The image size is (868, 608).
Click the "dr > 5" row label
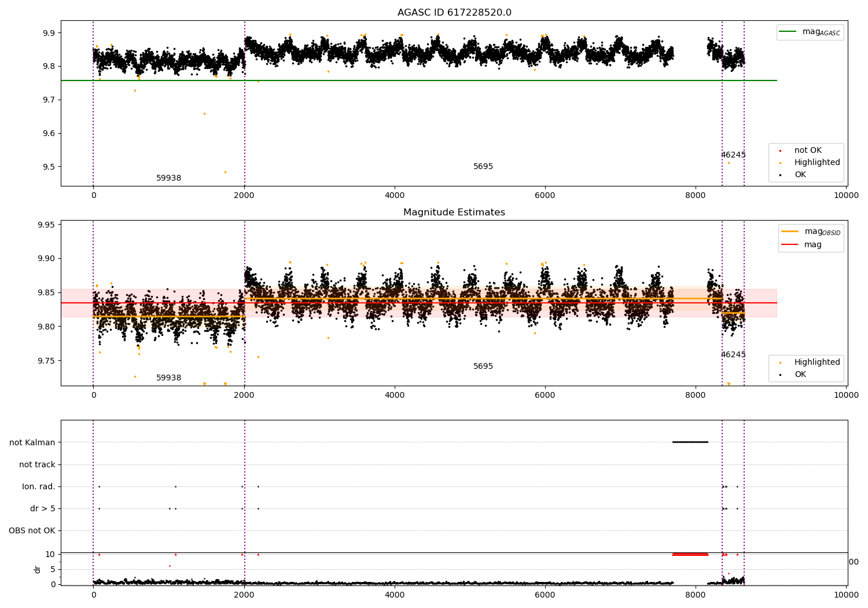pos(43,509)
